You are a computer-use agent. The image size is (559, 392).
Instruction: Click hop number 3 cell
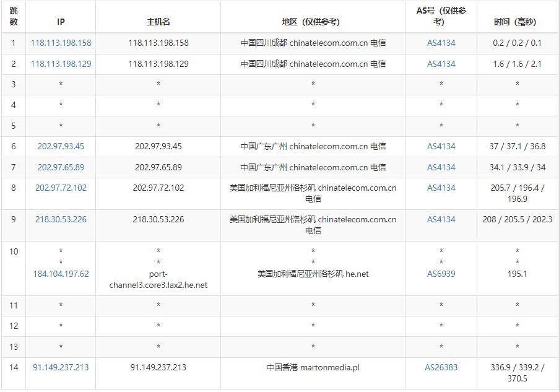[14, 85]
